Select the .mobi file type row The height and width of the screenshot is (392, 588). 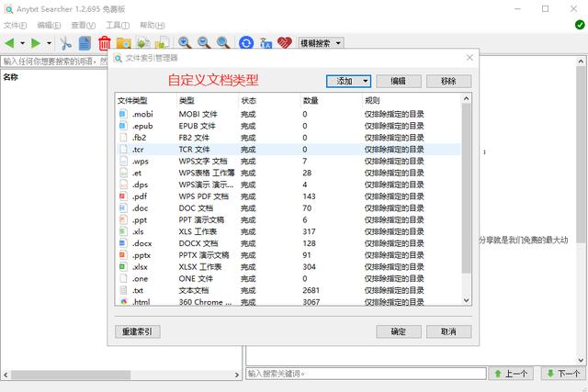pyautogui.click(x=288, y=114)
